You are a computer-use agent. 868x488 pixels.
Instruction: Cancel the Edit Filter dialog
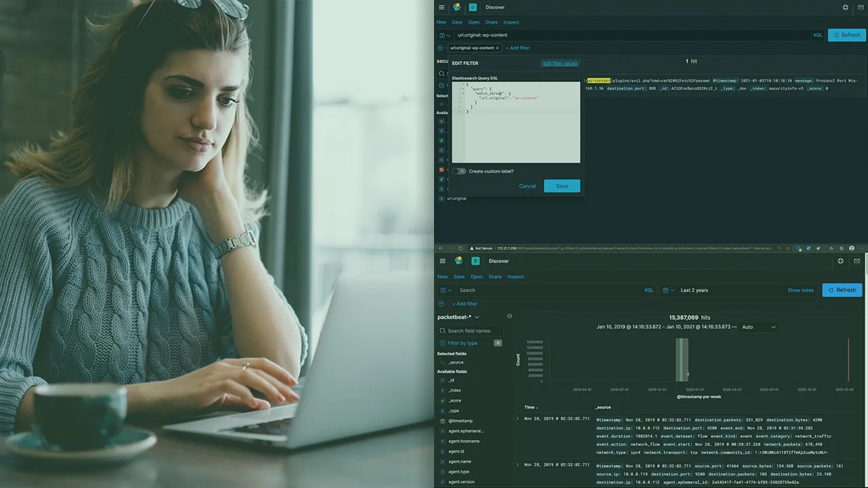click(528, 186)
